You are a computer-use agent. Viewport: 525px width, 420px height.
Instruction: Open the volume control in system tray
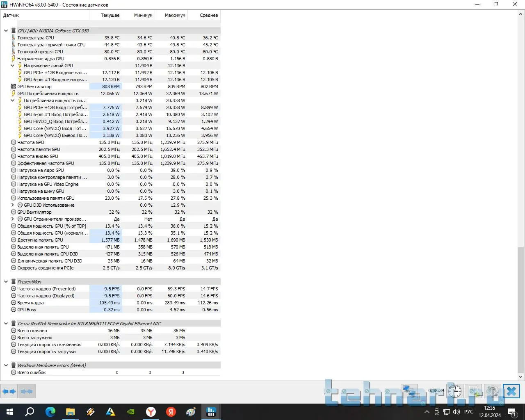coord(457,412)
